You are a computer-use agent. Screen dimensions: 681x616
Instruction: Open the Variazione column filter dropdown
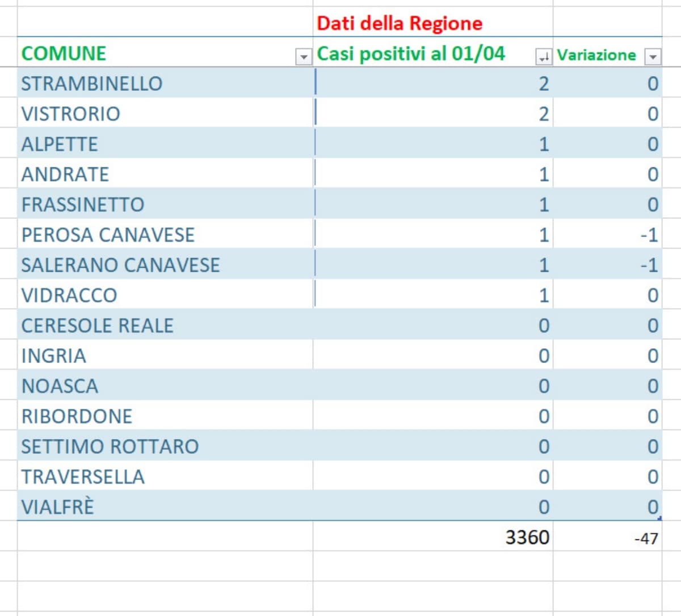pos(653,57)
